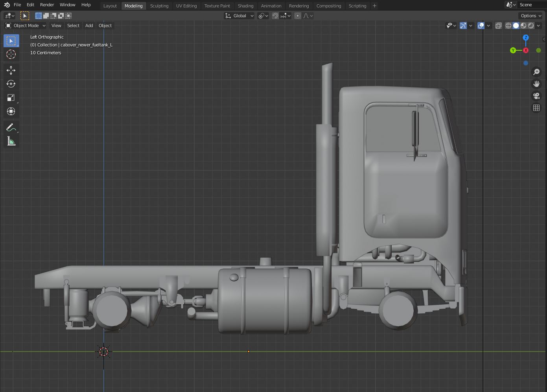547x392 pixels.
Task: Select the Move tool in toolbar
Action: coord(11,70)
